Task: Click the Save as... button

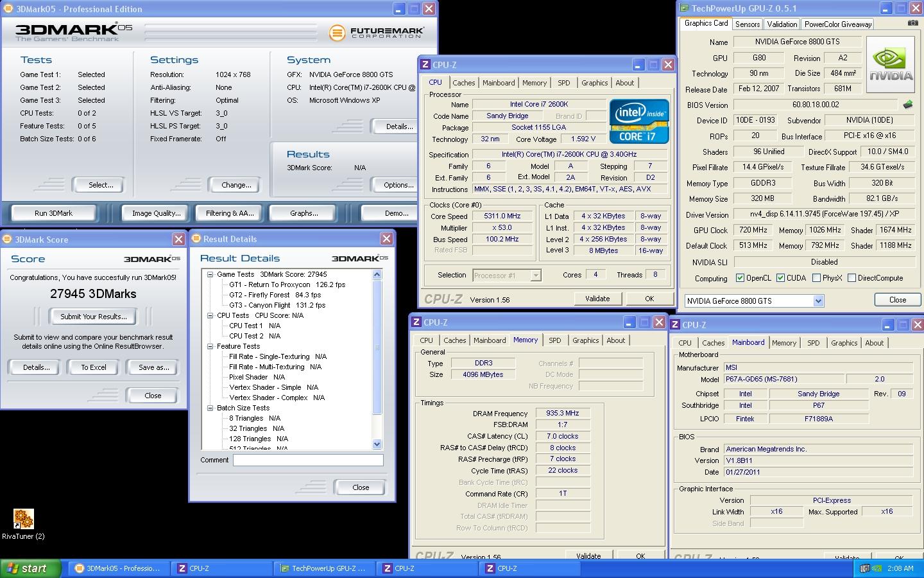Action: 154,367
